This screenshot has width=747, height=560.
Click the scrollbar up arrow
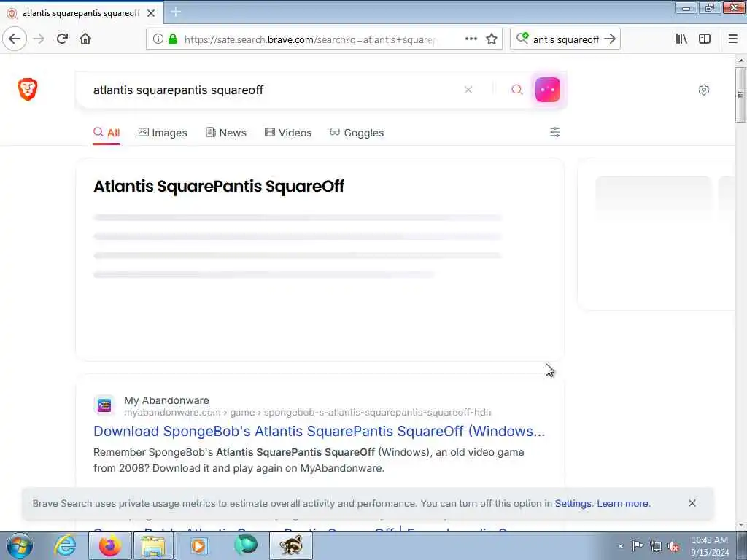[741, 61]
